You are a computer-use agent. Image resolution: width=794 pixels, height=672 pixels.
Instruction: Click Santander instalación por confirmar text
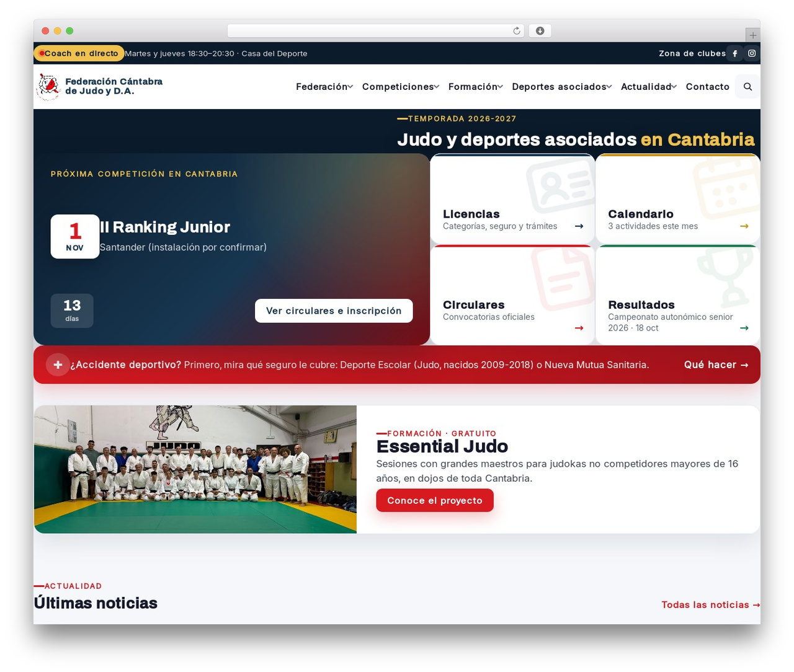183,247
